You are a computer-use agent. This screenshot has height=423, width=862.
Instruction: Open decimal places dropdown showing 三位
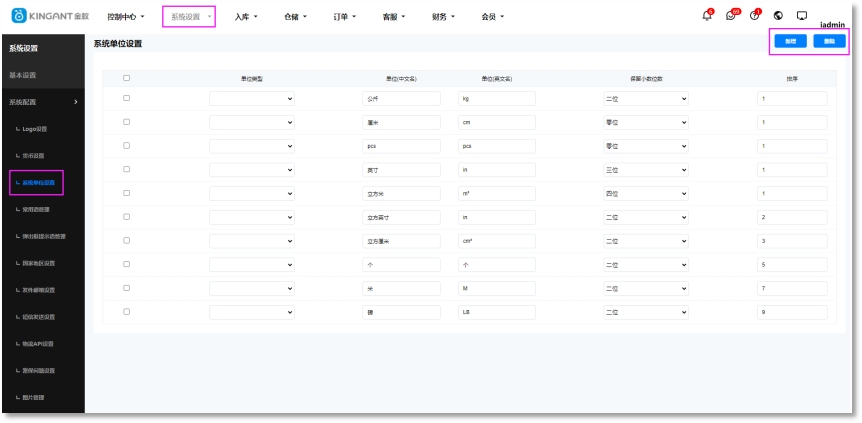pos(647,170)
